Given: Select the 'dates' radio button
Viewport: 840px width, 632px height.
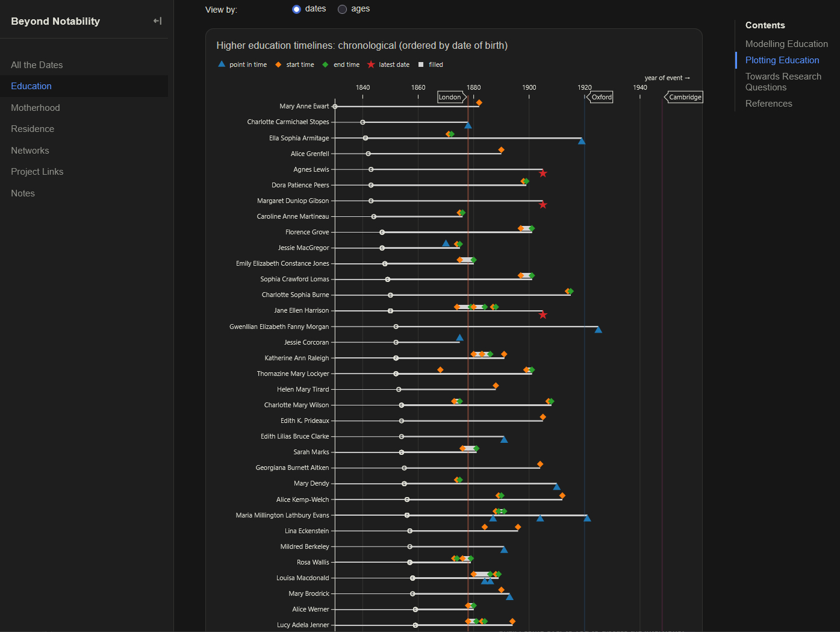Looking at the screenshot, I should click(x=296, y=9).
